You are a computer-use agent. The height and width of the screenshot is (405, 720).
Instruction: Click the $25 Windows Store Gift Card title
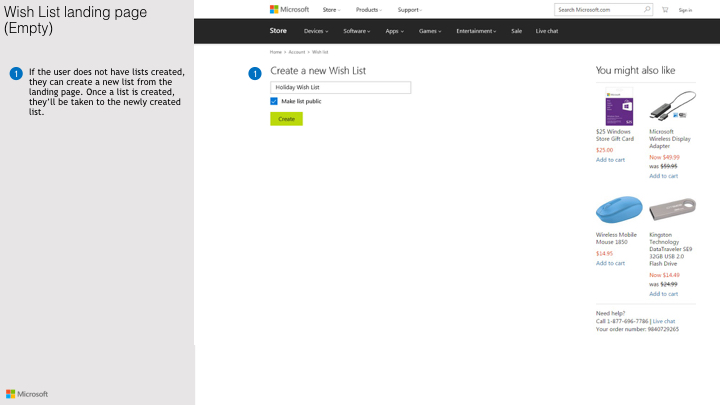(615, 135)
